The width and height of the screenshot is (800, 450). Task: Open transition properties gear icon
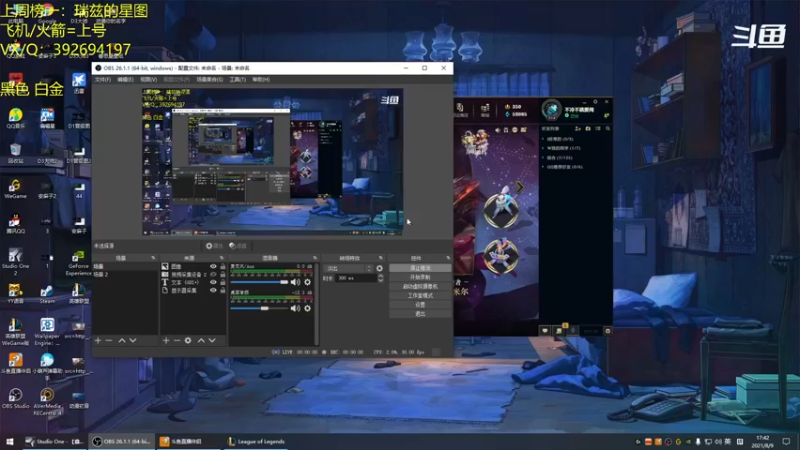pos(380,268)
